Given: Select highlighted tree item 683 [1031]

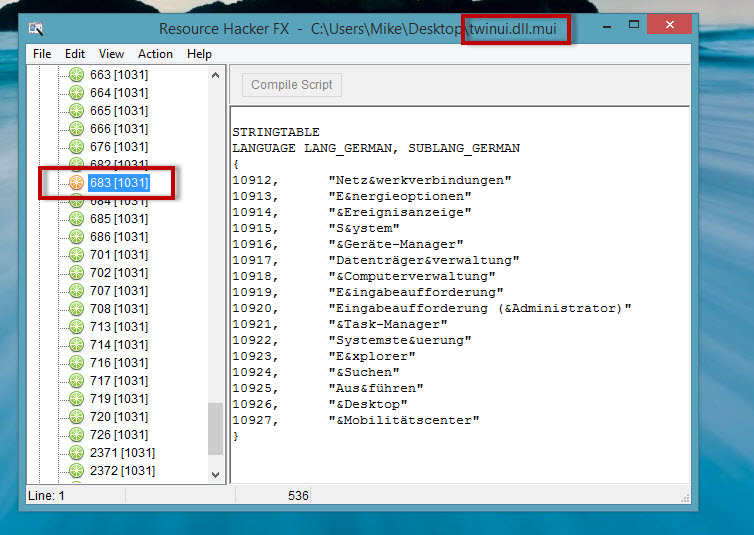Looking at the screenshot, I should coord(119,183).
